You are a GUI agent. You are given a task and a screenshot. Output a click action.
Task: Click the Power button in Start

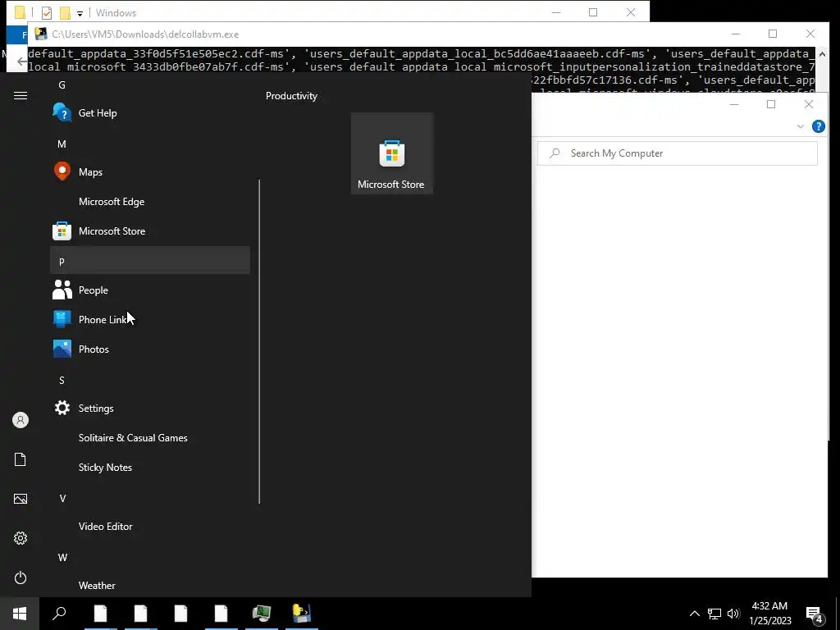21,577
